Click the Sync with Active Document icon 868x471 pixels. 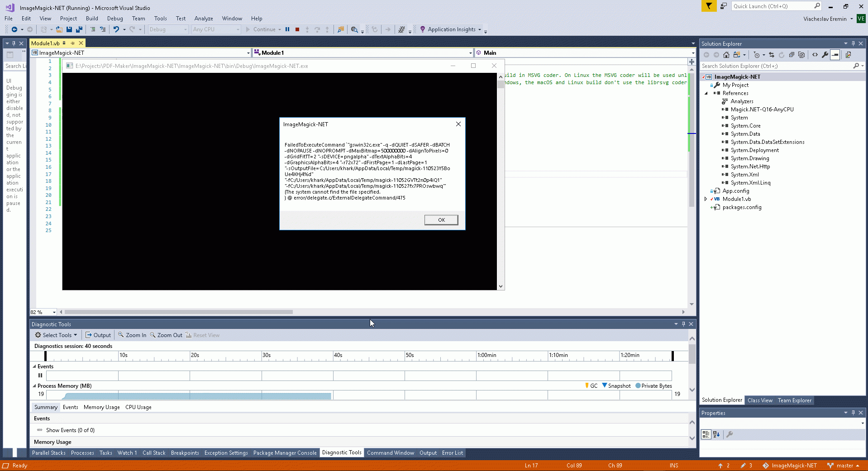[772, 55]
